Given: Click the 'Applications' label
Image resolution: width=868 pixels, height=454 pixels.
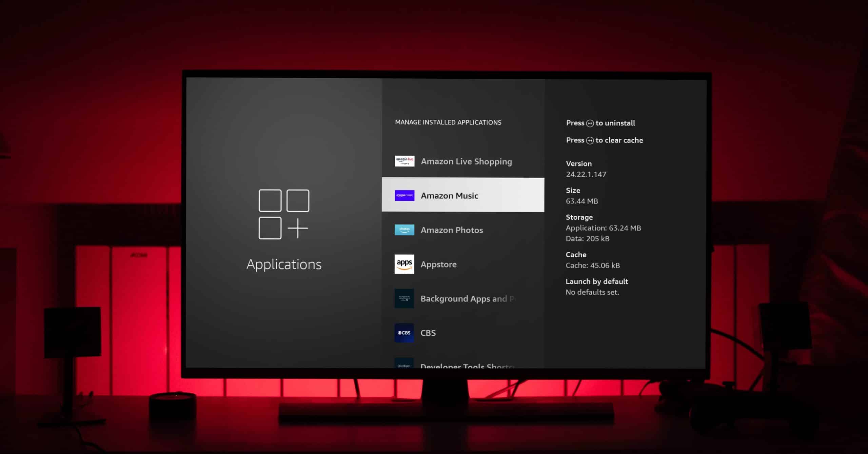Looking at the screenshot, I should point(284,264).
